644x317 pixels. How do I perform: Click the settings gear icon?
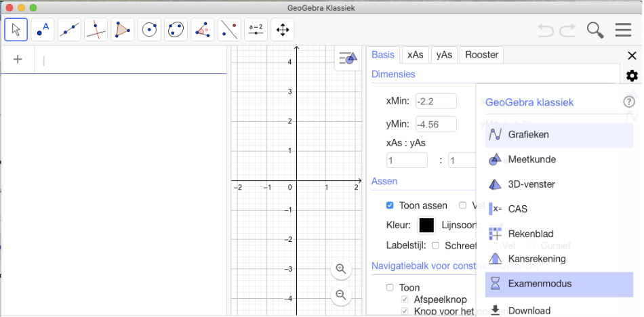632,76
